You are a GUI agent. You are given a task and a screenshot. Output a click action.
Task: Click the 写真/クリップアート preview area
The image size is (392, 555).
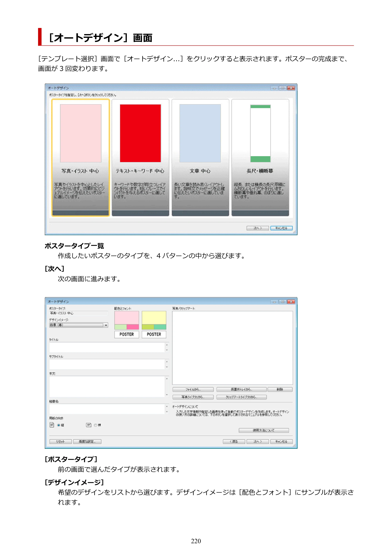coord(232,348)
